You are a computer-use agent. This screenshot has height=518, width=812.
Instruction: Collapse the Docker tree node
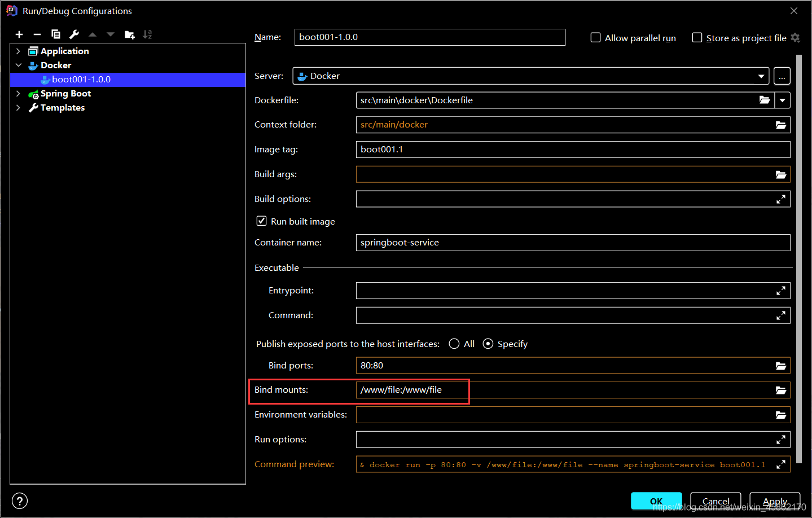point(18,65)
